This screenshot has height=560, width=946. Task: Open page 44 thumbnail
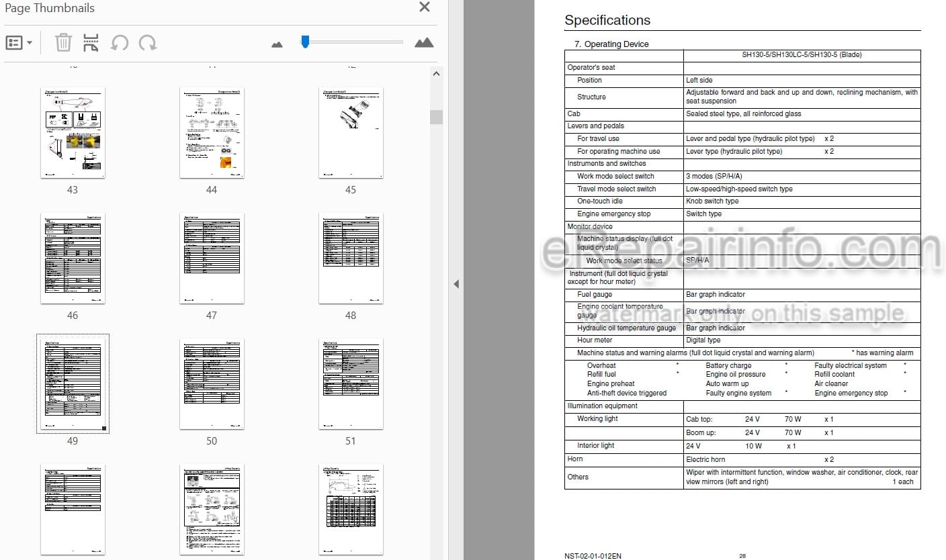click(x=212, y=133)
